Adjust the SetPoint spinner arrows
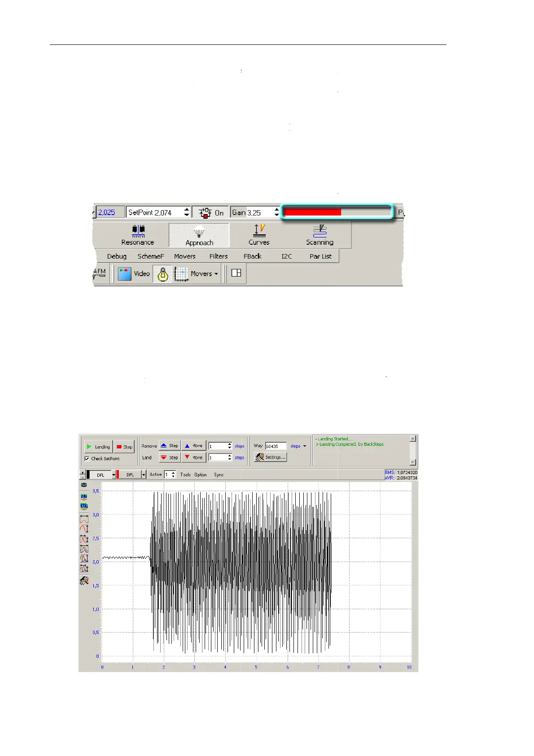Screen dimensions: 534x756 coord(187,212)
